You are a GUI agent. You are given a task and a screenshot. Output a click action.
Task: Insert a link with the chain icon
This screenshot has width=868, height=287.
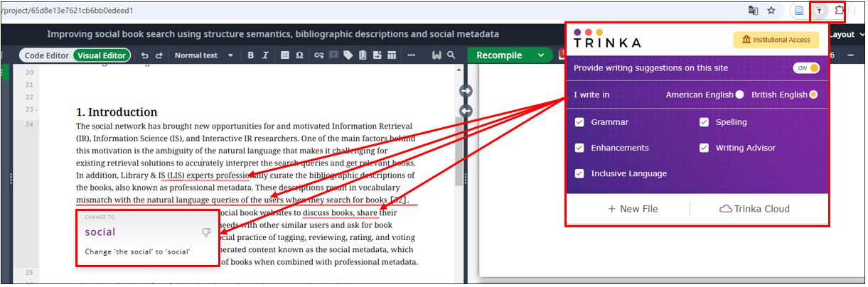(319, 55)
